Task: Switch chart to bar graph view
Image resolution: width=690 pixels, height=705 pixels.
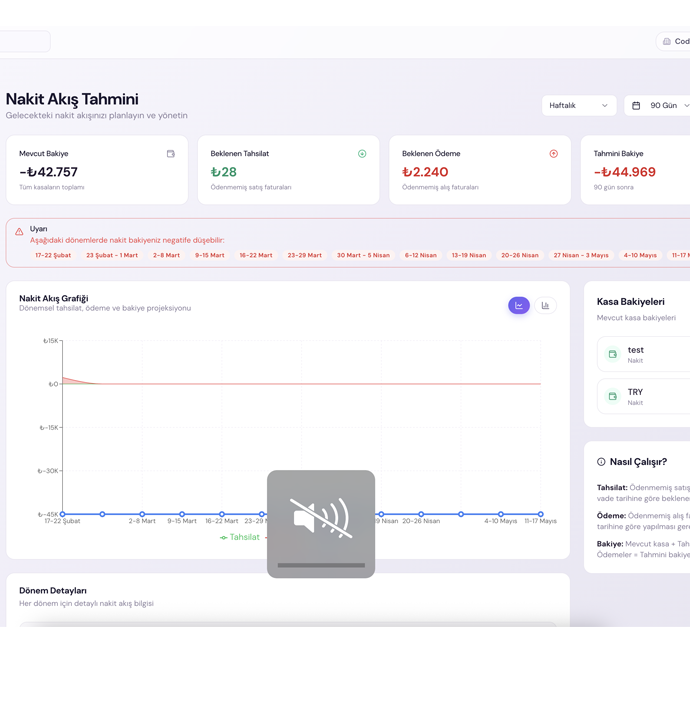Action: pos(545,306)
